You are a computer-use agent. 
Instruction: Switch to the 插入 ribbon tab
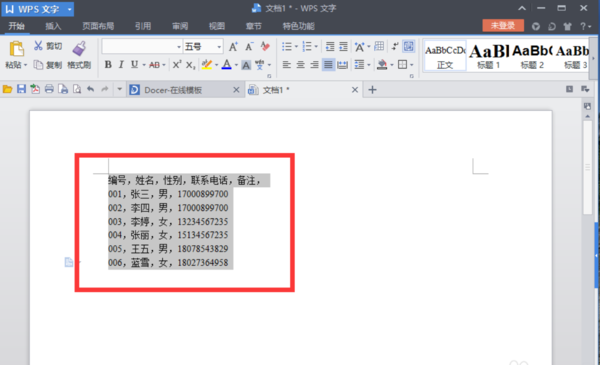[x=53, y=26]
